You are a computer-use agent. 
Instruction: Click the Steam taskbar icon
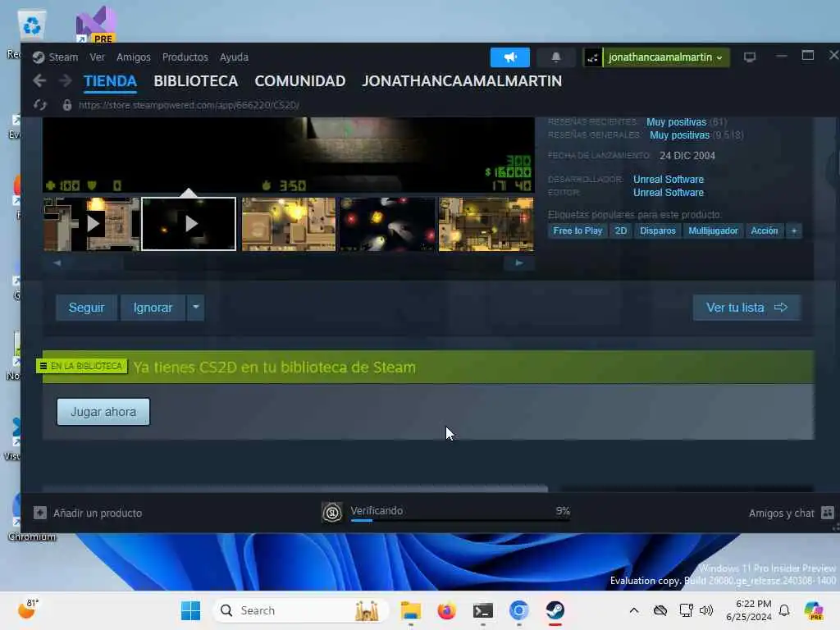click(555, 610)
